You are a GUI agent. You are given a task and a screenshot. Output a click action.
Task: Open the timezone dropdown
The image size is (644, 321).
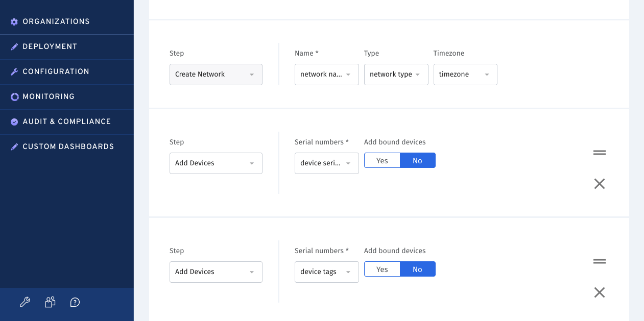[x=465, y=74]
